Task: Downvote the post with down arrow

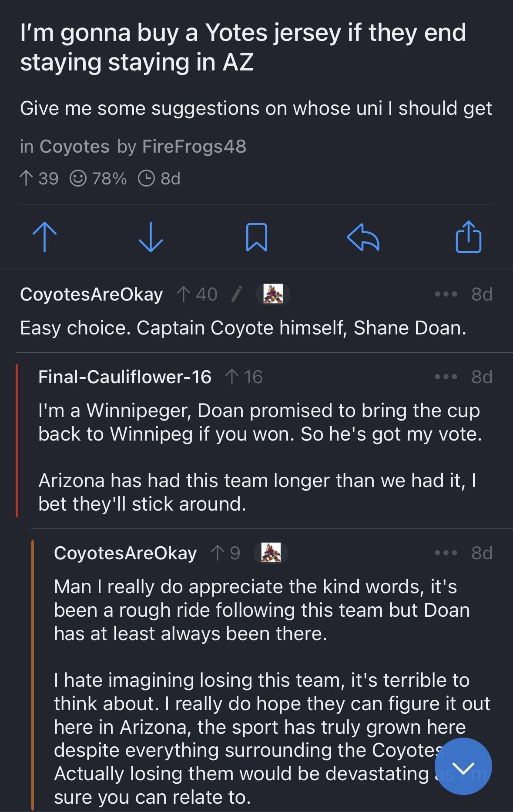Action: click(151, 237)
